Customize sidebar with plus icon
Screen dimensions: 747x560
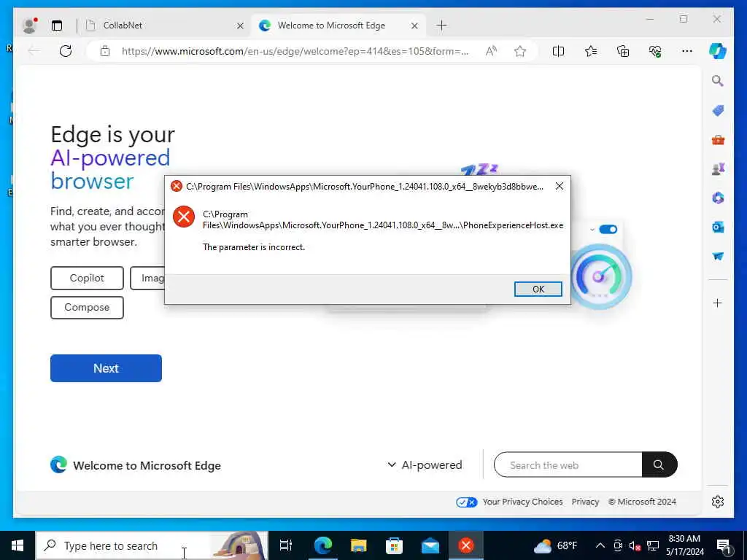point(718,303)
